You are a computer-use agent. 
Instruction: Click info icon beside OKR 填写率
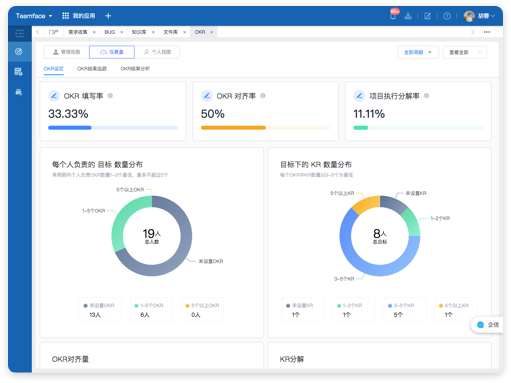coord(110,96)
